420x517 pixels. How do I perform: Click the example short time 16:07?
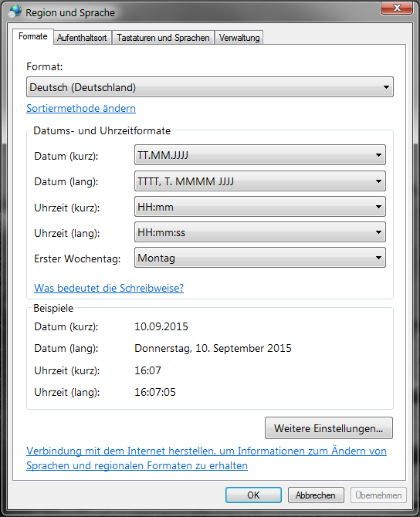(147, 370)
